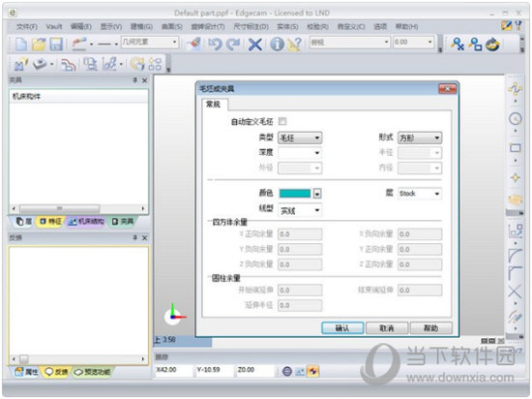
Task: Click the blue info circle icon
Action: [x=277, y=45]
